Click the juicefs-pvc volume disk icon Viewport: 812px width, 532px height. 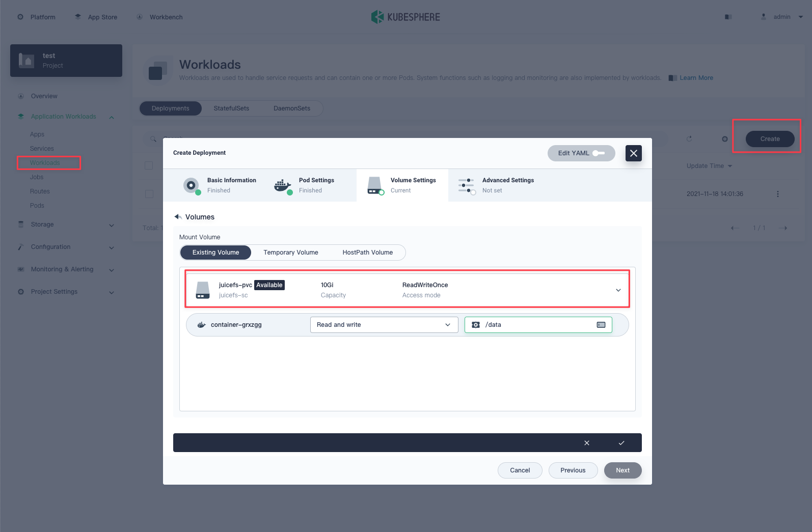pos(203,290)
